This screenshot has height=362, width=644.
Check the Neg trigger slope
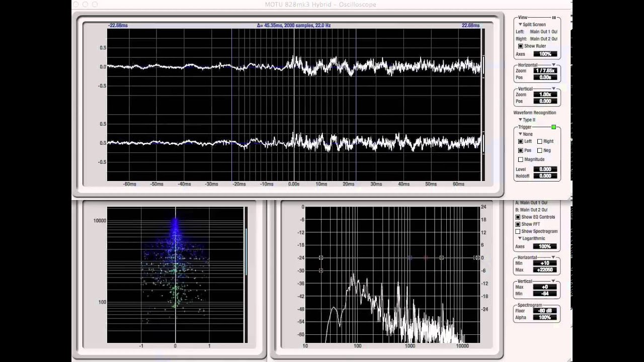coord(540,150)
